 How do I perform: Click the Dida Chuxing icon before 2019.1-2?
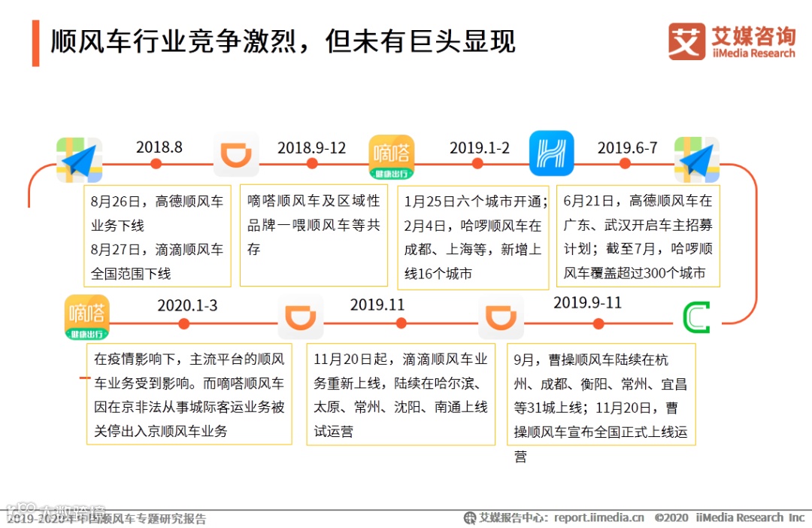tap(392, 157)
